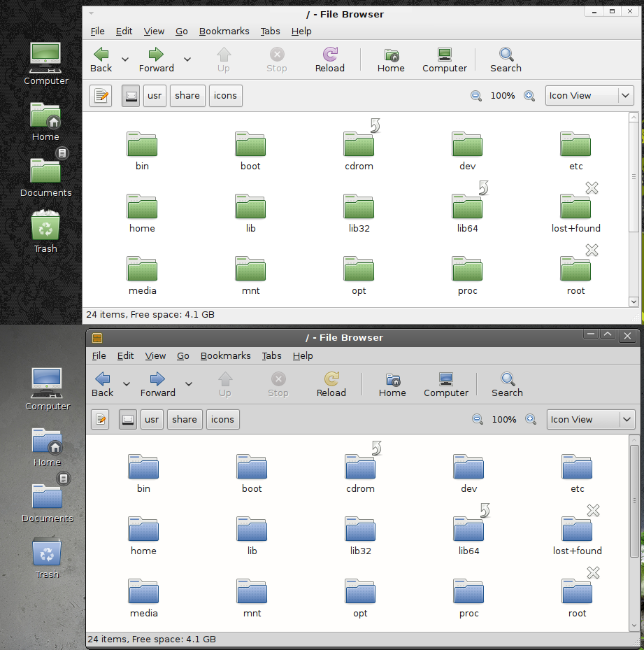Open Bookmarks menu in top File Browser

224,31
